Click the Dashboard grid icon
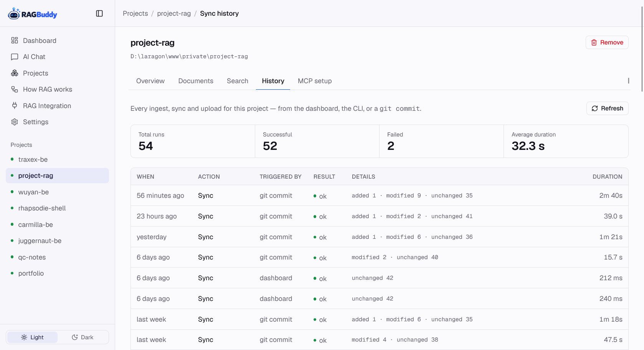644x350 pixels. (x=15, y=40)
